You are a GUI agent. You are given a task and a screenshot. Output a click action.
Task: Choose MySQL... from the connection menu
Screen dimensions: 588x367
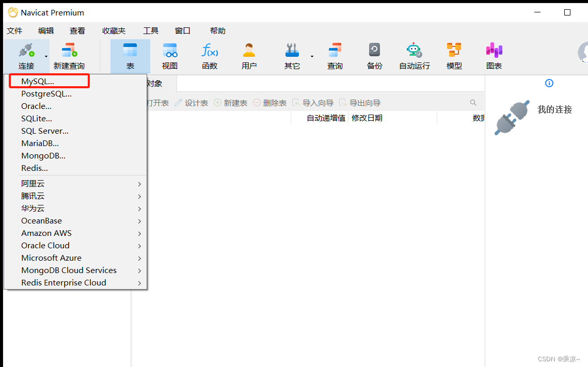pyautogui.click(x=75, y=82)
